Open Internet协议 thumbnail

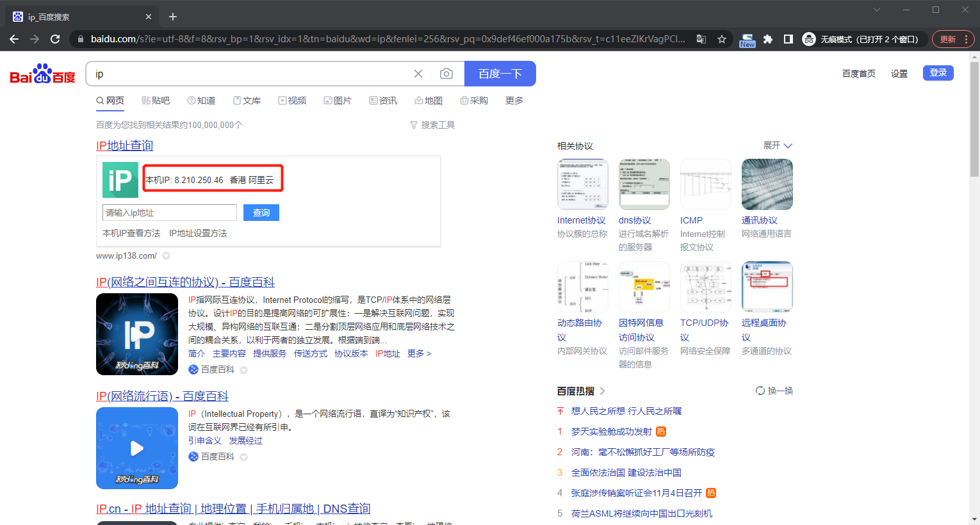583,184
